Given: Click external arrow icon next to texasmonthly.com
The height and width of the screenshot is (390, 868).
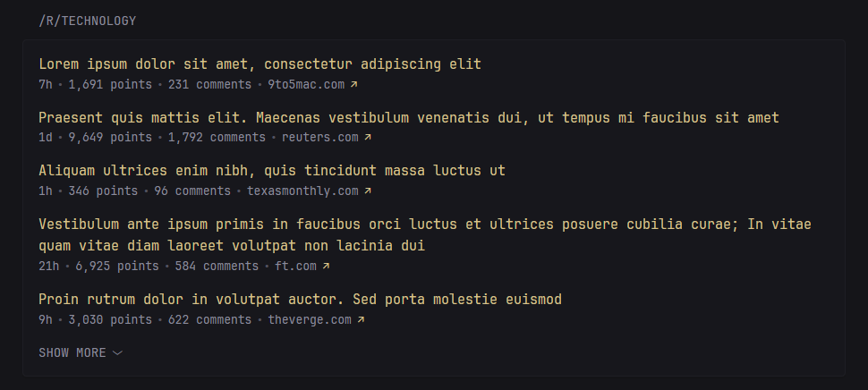Looking at the screenshot, I should click(368, 191).
